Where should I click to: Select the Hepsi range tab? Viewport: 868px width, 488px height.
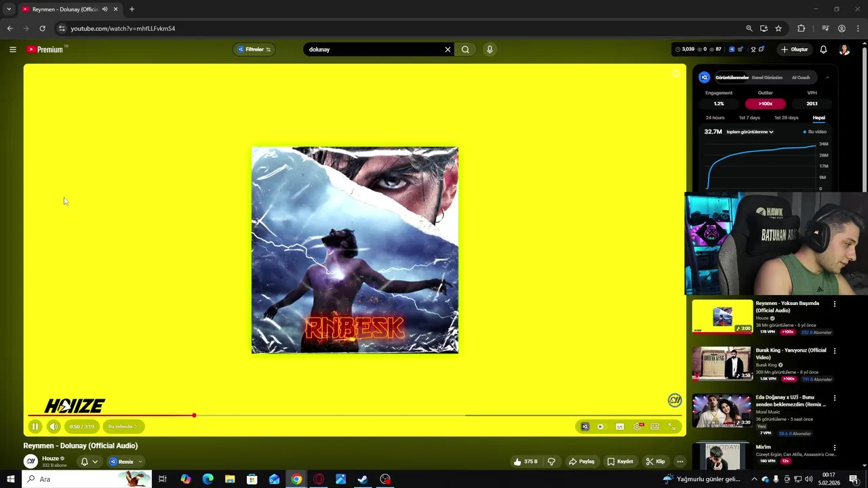818,118
